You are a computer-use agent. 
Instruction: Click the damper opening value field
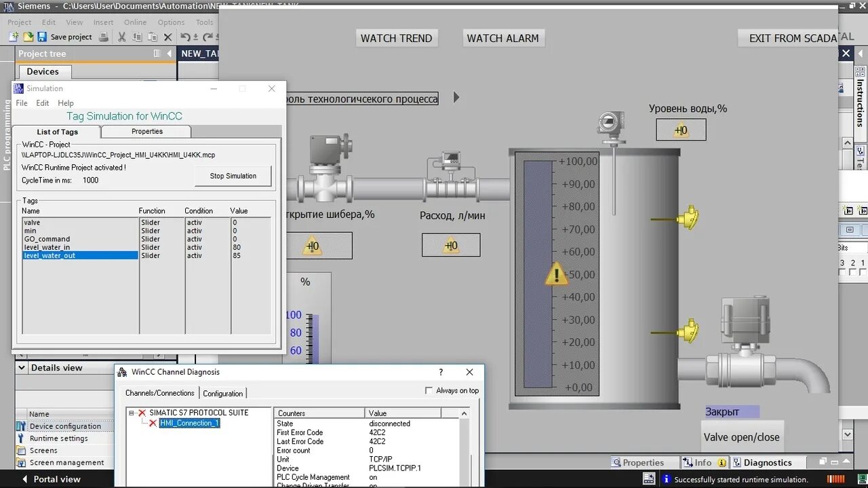[x=319, y=246]
